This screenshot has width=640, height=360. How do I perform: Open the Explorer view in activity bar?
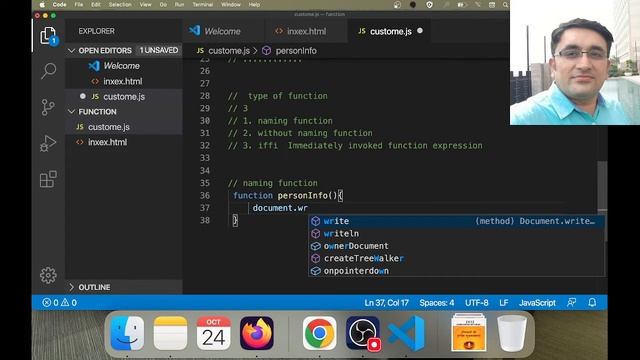(x=48, y=36)
